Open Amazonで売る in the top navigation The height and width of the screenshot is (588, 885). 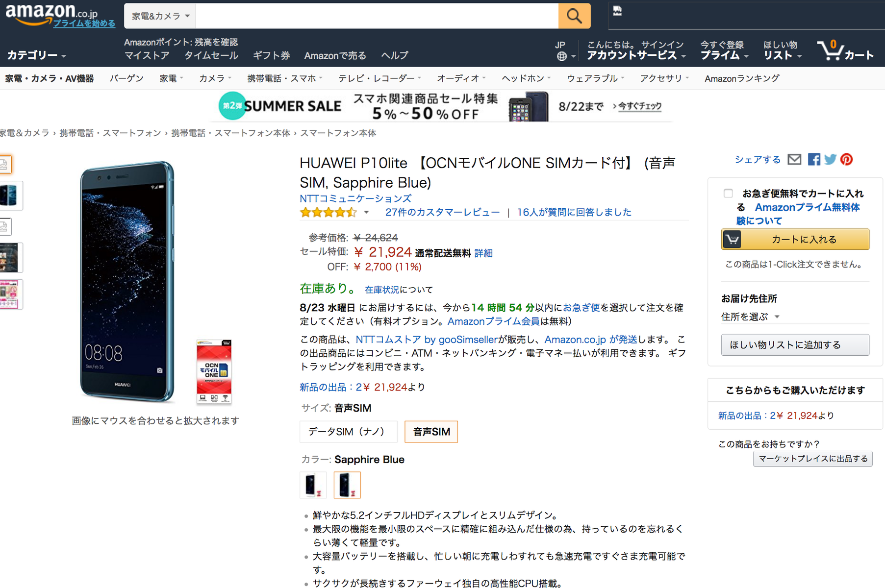coord(335,55)
